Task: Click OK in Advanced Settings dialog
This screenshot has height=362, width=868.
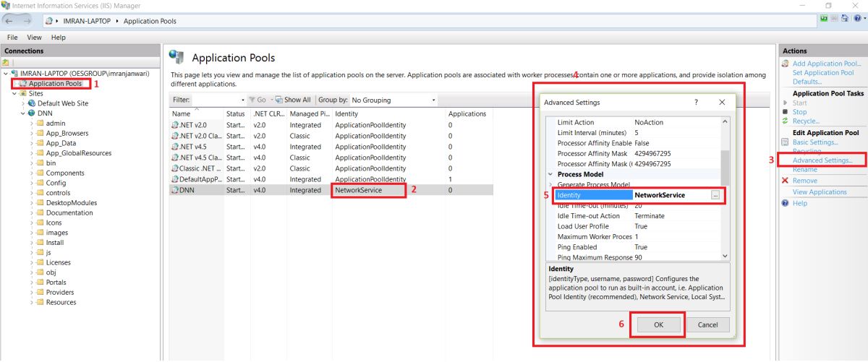Action: [x=658, y=325]
